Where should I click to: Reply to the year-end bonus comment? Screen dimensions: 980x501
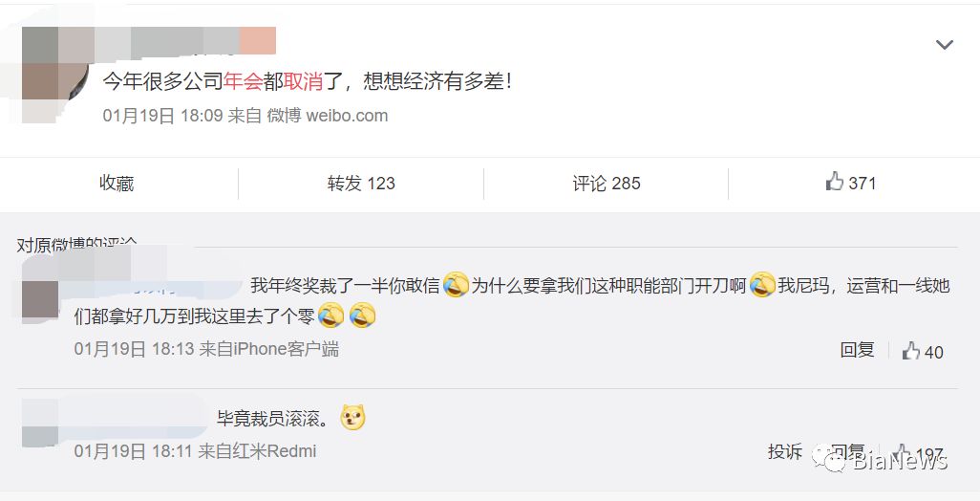click(857, 350)
